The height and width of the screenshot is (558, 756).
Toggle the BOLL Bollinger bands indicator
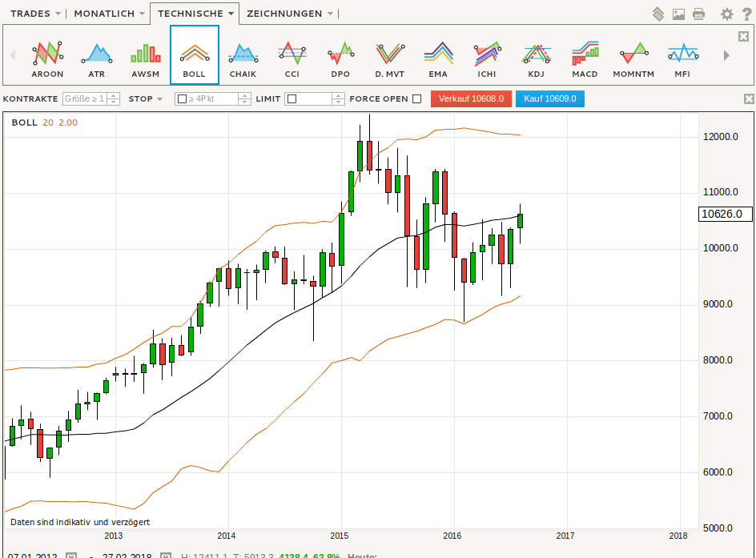pos(195,55)
